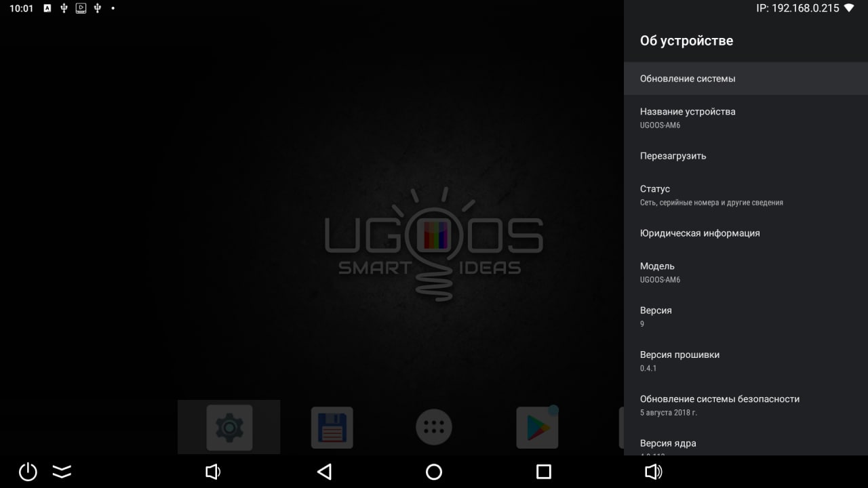Screen dimensions: 868x488
Task: Click the 10:01 clock in status bar
Action: 21,8
